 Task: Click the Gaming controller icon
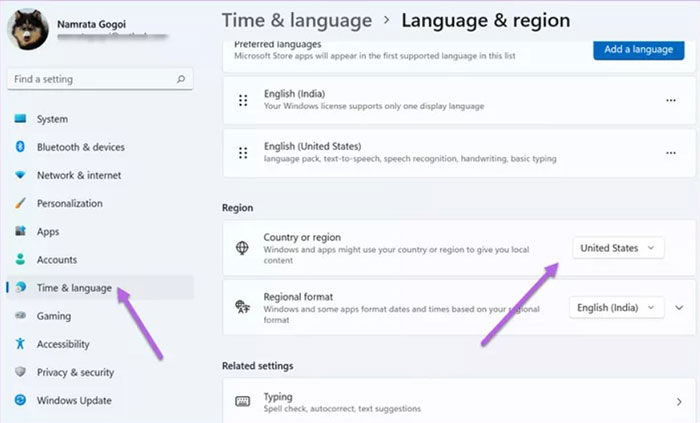[20, 315]
